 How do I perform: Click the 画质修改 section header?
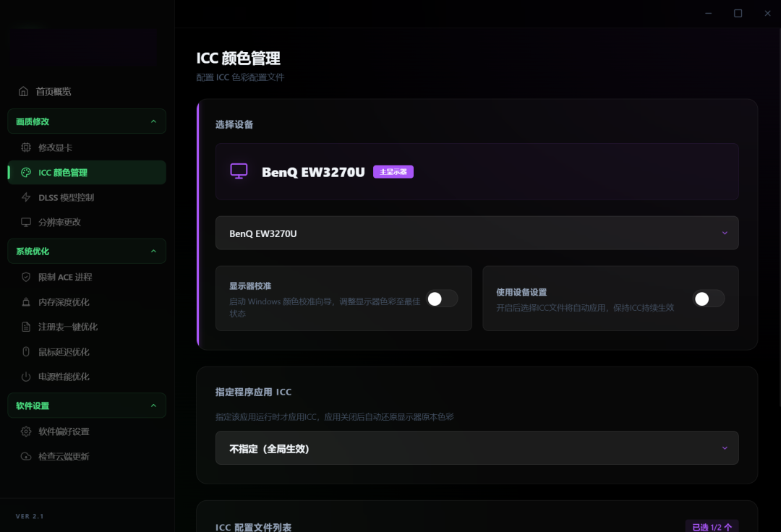tap(87, 121)
